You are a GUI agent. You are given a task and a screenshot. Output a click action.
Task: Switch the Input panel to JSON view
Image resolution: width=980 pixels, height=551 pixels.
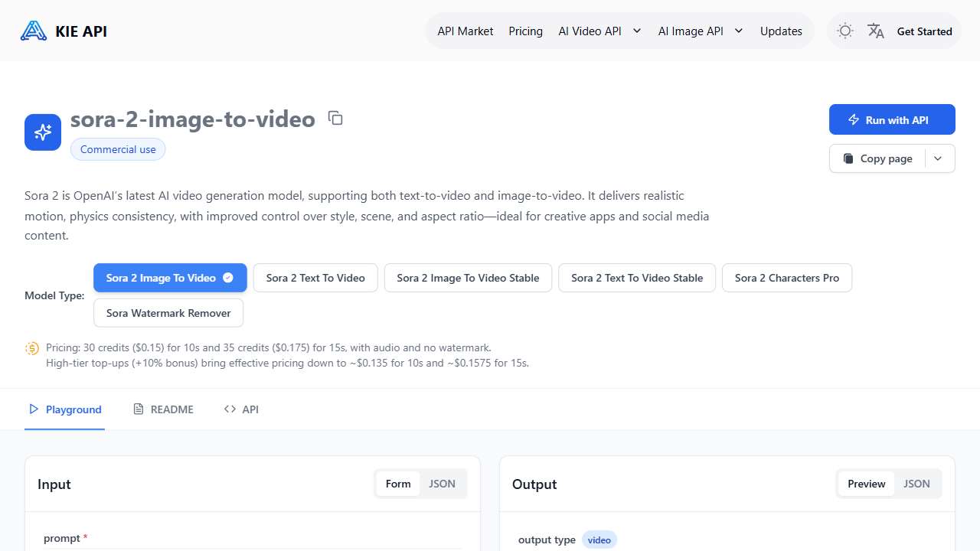442,483
